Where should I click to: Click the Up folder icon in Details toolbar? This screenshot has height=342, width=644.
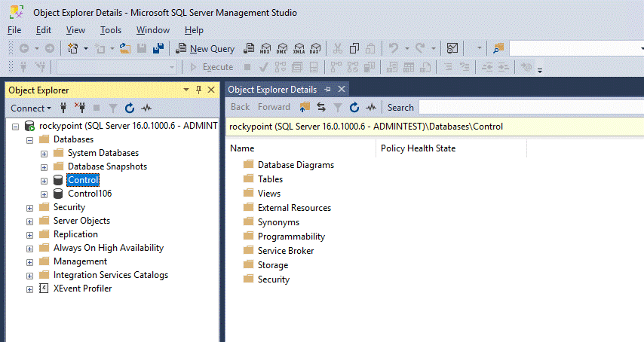305,107
